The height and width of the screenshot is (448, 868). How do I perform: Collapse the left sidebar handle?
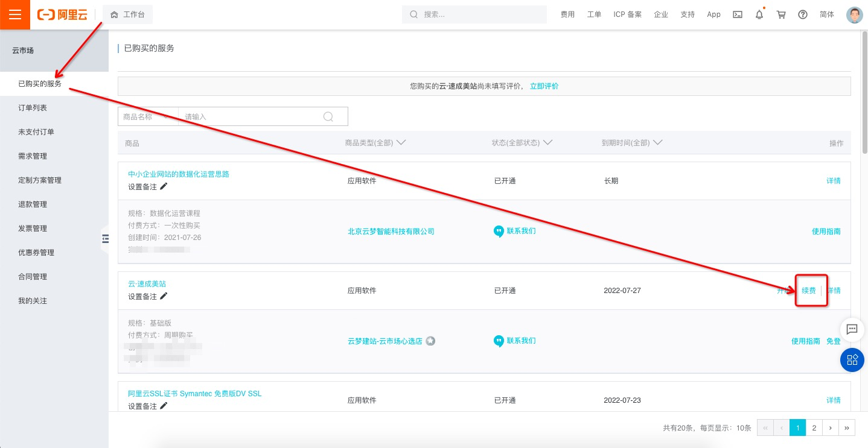click(106, 239)
